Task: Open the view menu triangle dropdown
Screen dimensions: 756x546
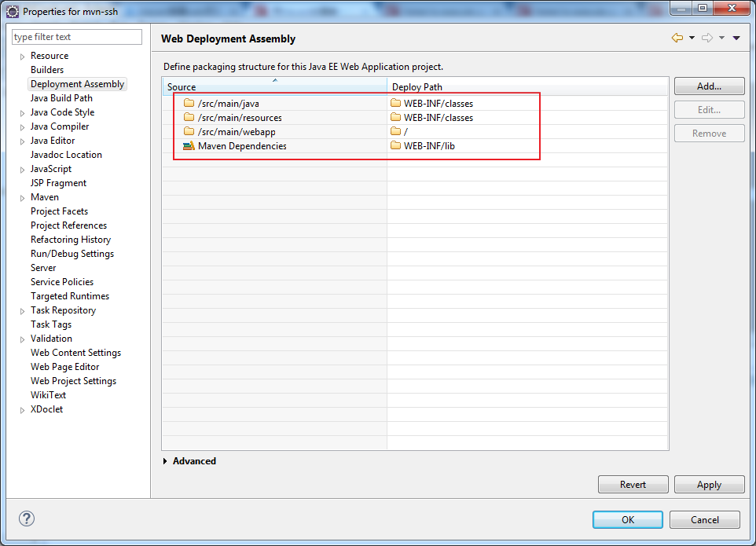Action: pyautogui.click(x=736, y=38)
